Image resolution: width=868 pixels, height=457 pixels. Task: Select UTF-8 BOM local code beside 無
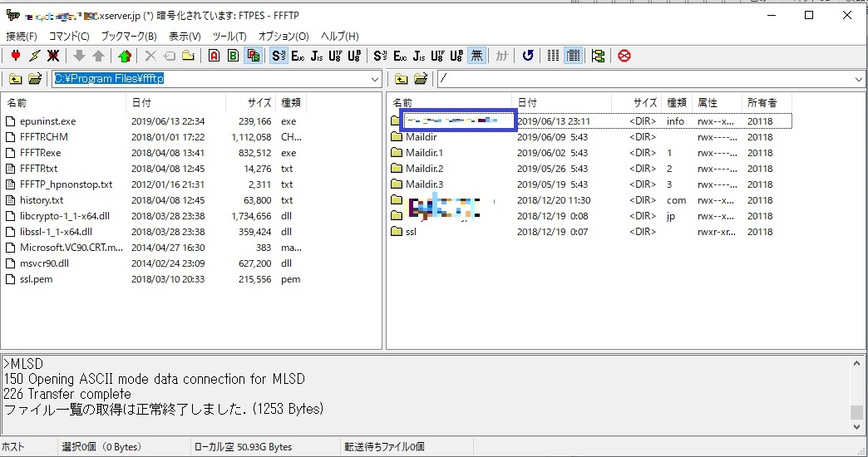(x=456, y=56)
